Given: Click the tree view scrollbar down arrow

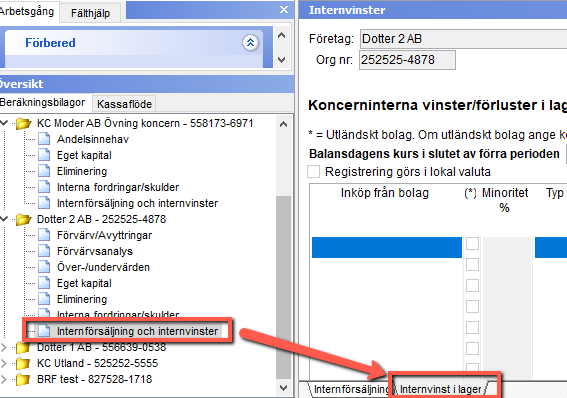Looking at the screenshot, I should tap(284, 388).
